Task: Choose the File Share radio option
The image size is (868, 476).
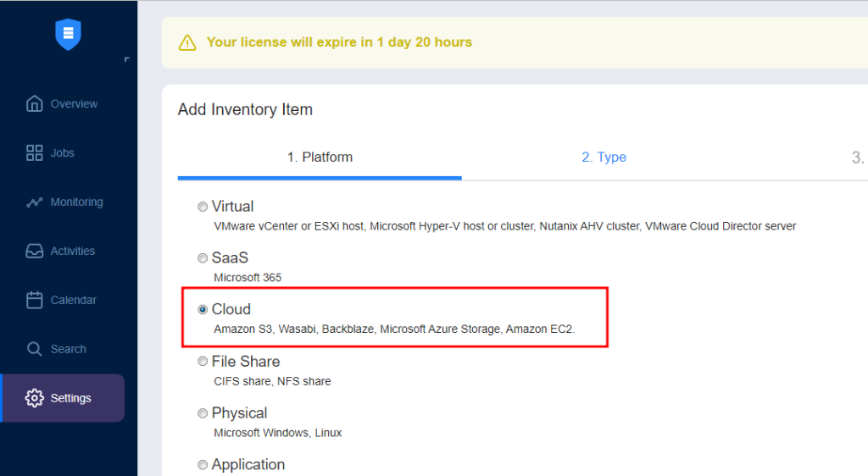Action: 203,362
